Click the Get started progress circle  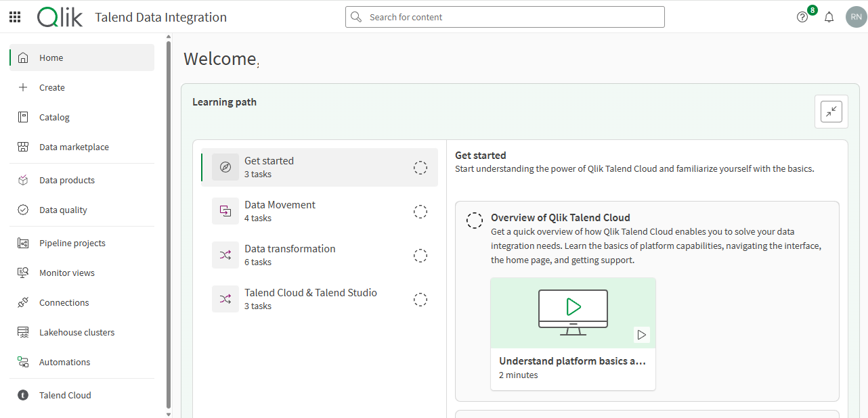[x=420, y=167]
